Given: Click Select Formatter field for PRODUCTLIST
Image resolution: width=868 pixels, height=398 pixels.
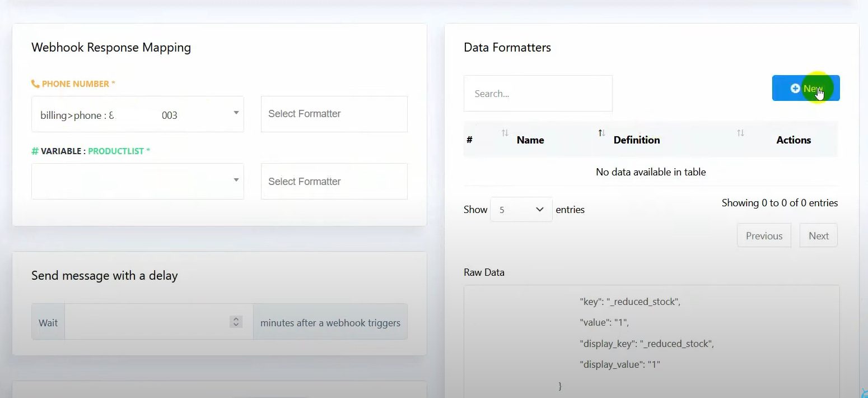Looking at the screenshot, I should pos(334,182).
